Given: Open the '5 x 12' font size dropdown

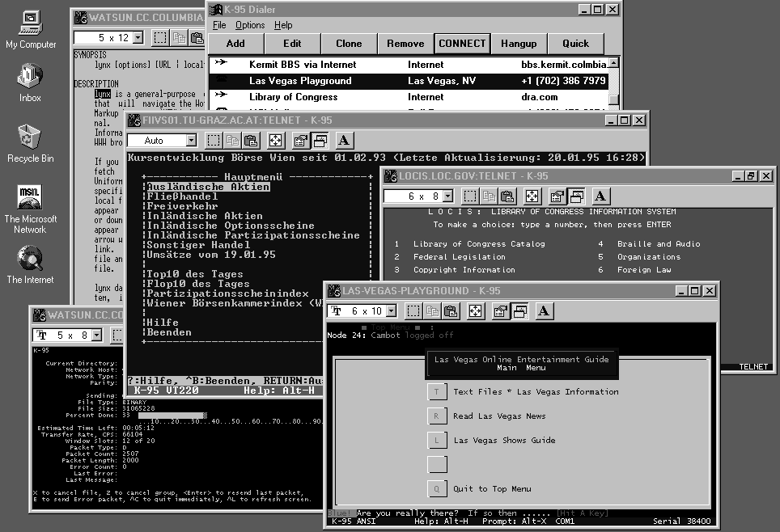Looking at the screenshot, I should tap(138, 38).
